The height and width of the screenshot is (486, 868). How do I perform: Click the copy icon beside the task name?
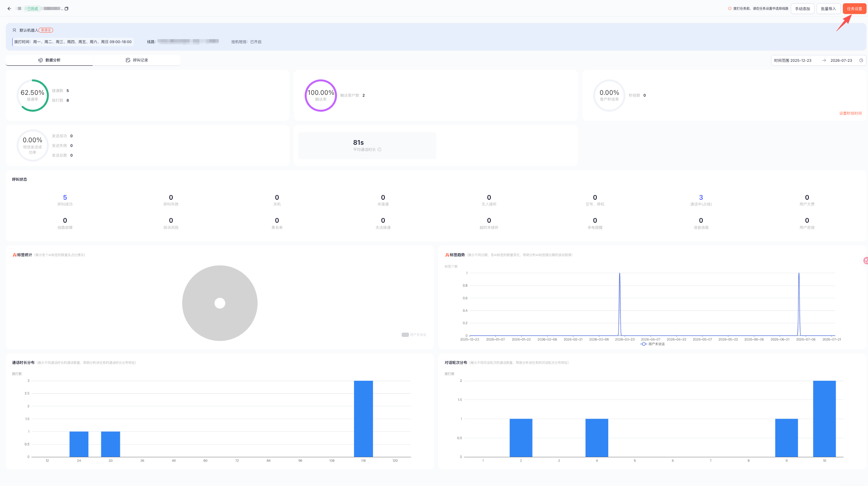coord(66,9)
